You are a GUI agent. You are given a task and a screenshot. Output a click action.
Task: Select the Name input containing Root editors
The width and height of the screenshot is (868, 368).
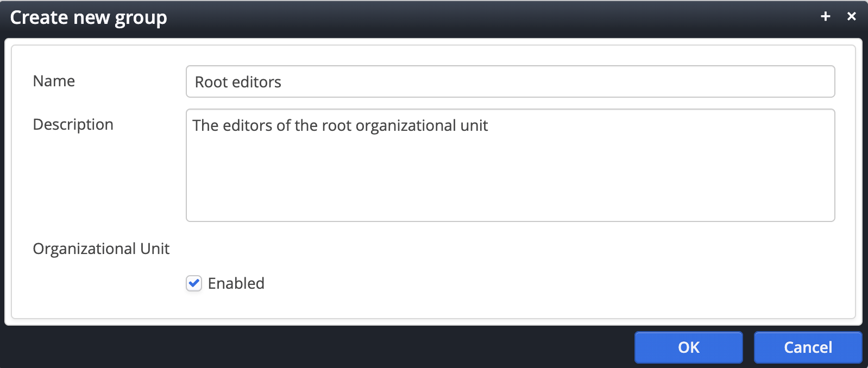click(510, 81)
